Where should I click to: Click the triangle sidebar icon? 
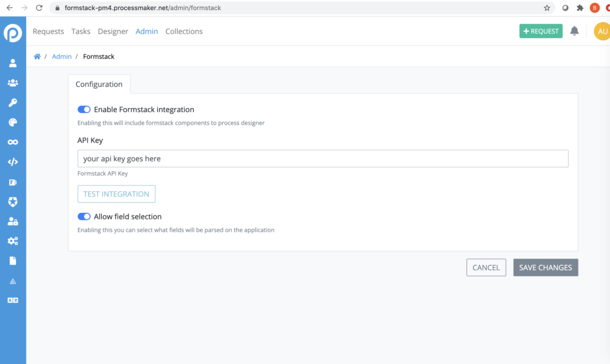pyautogui.click(x=13, y=282)
